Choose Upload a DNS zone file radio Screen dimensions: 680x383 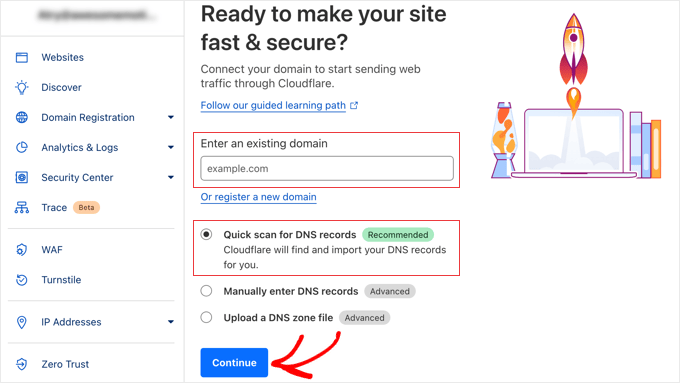point(206,318)
